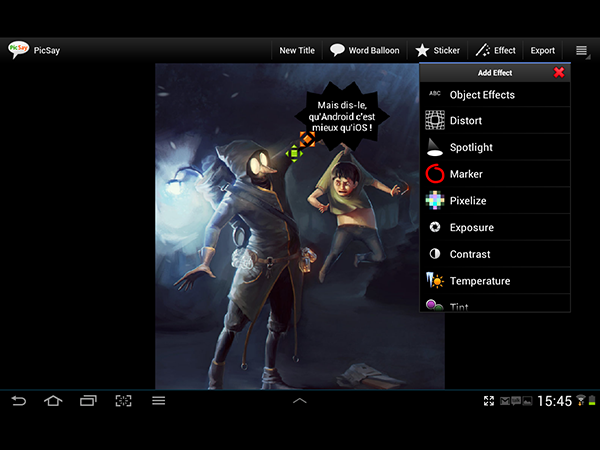Viewport: 600px width, 450px height.
Task: Click the green move handle on balloon
Action: coord(294,153)
